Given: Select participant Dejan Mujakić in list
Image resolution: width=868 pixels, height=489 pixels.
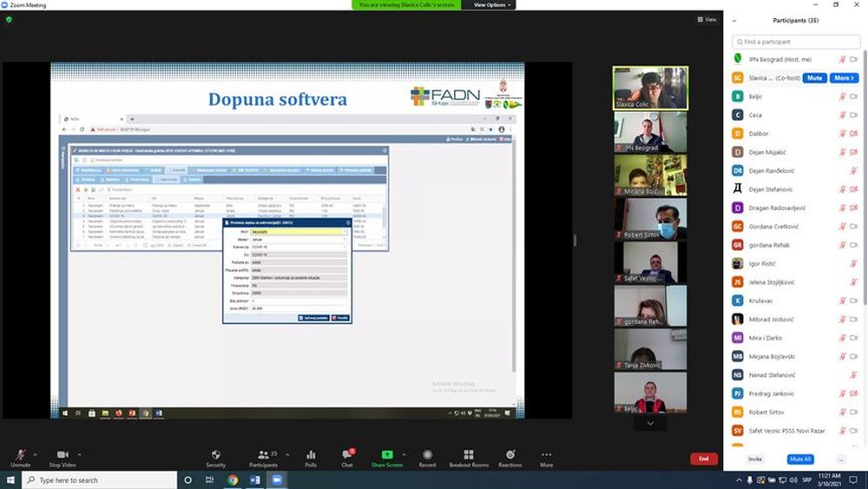Looking at the screenshot, I should (x=796, y=152).
